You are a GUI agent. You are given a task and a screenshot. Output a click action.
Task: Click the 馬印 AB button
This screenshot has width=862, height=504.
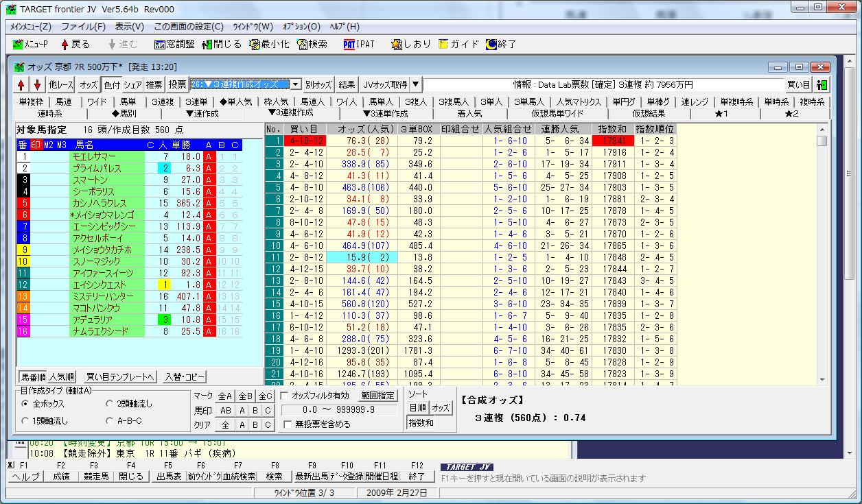[x=225, y=410]
